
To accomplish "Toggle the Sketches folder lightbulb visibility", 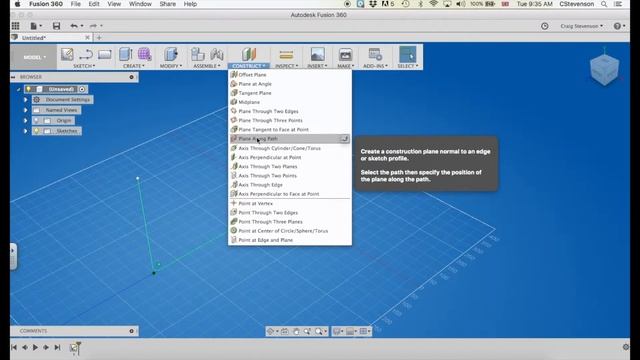I will pyautogui.click(x=36, y=131).
